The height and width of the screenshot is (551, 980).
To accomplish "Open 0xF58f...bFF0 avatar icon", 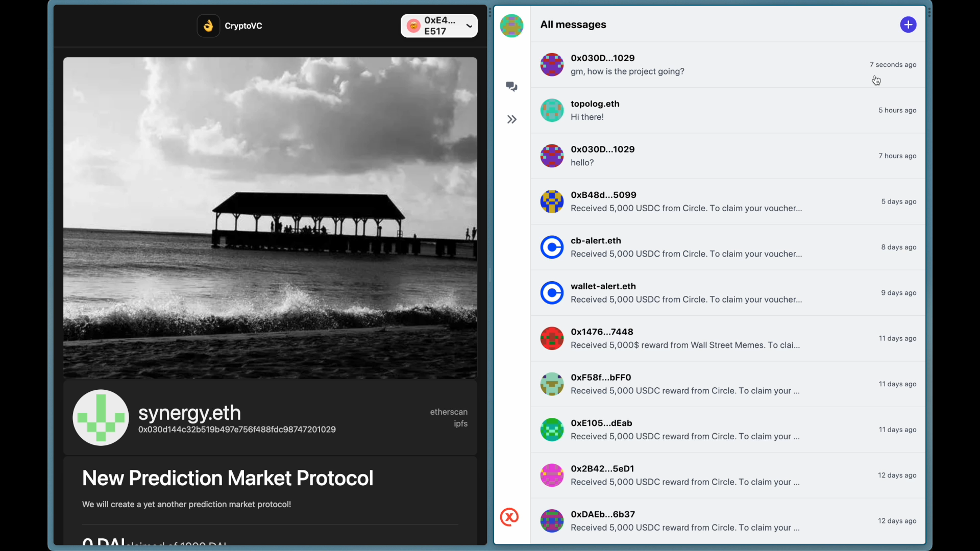I will pyautogui.click(x=552, y=384).
